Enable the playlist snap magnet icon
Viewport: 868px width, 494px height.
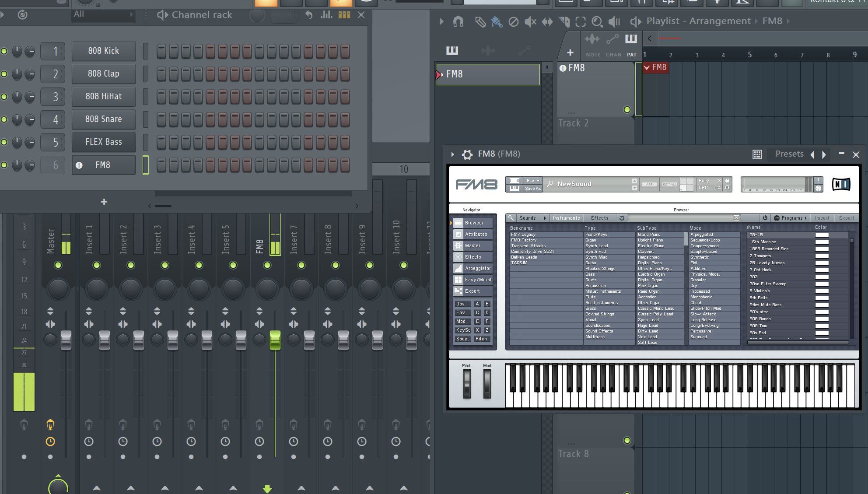[x=458, y=21]
